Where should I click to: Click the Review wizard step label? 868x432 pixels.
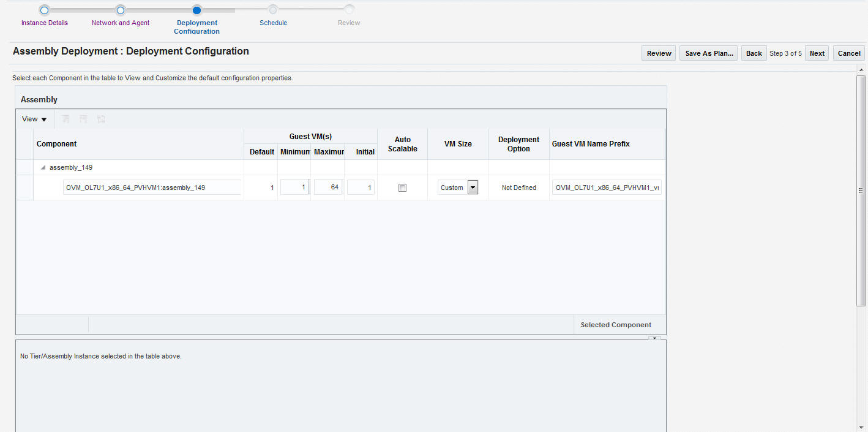click(349, 23)
